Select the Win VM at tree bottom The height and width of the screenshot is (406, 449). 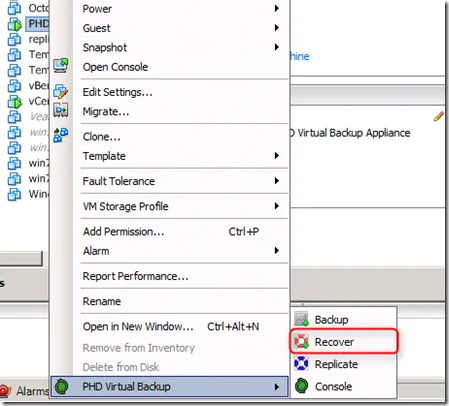click(39, 194)
